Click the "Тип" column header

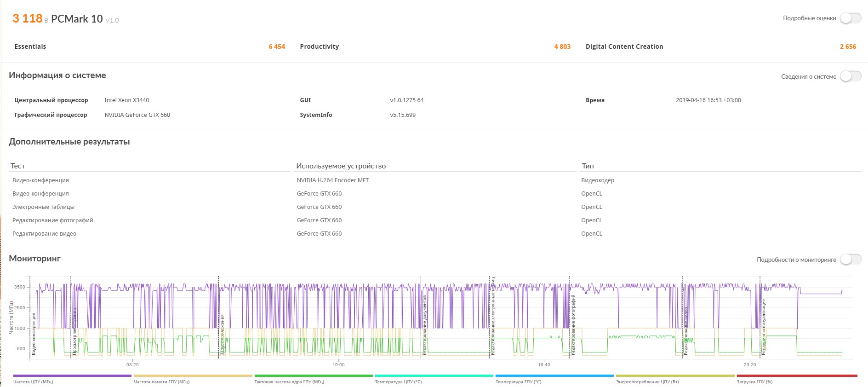pos(588,166)
